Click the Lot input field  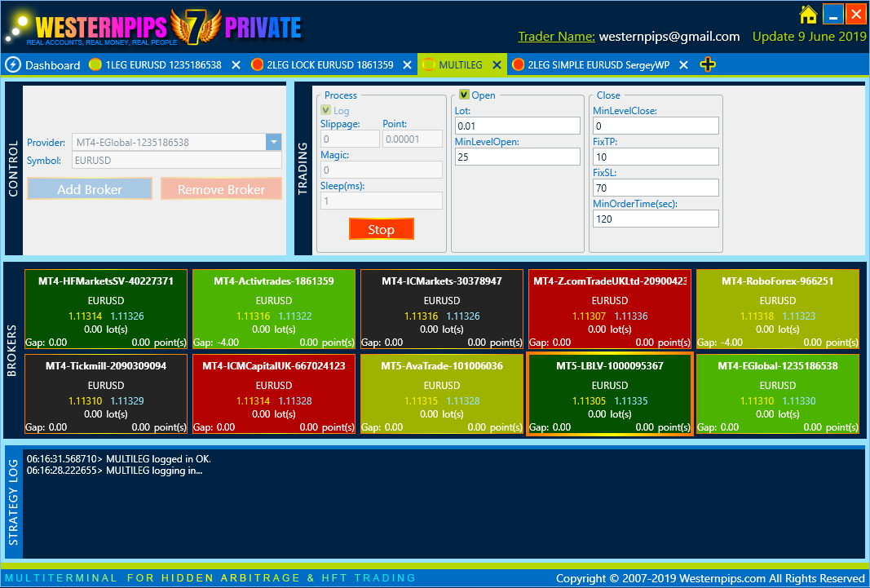[x=517, y=126]
